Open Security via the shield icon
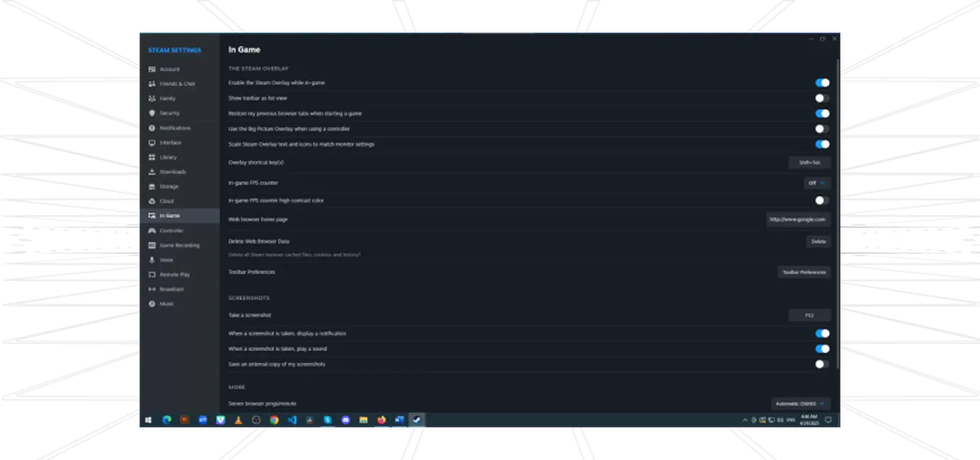The height and width of the screenshot is (460, 980). [152, 114]
